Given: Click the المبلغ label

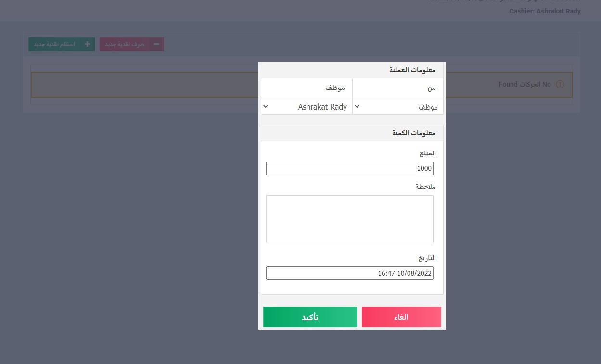Looking at the screenshot, I should pyautogui.click(x=428, y=153).
